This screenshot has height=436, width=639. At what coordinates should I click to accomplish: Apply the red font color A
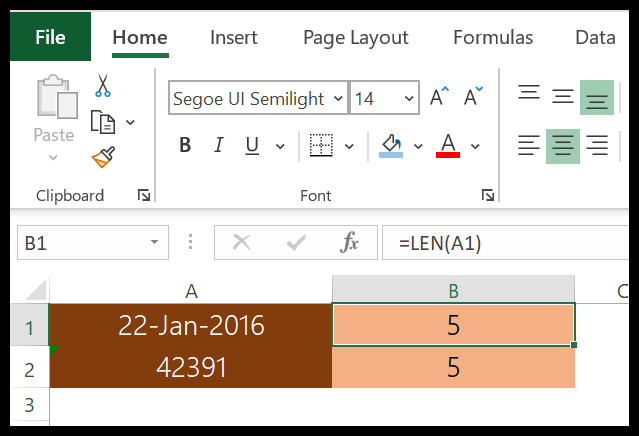448,145
